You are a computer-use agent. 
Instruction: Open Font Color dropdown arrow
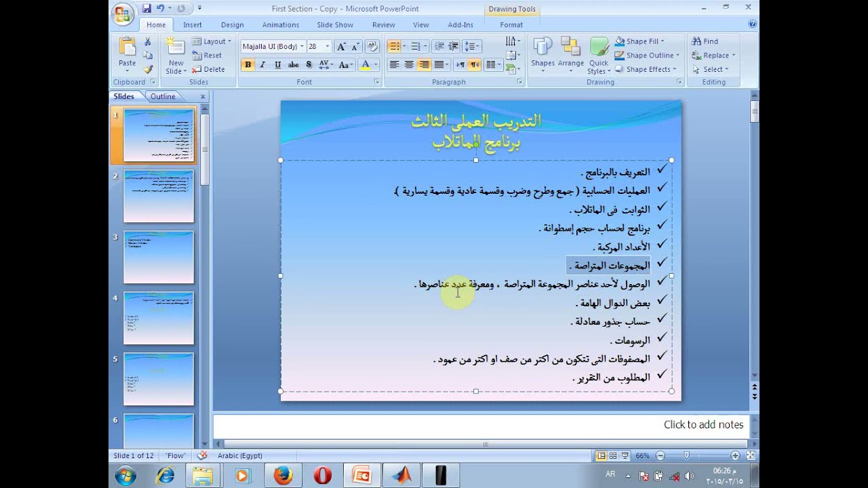click(374, 64)
